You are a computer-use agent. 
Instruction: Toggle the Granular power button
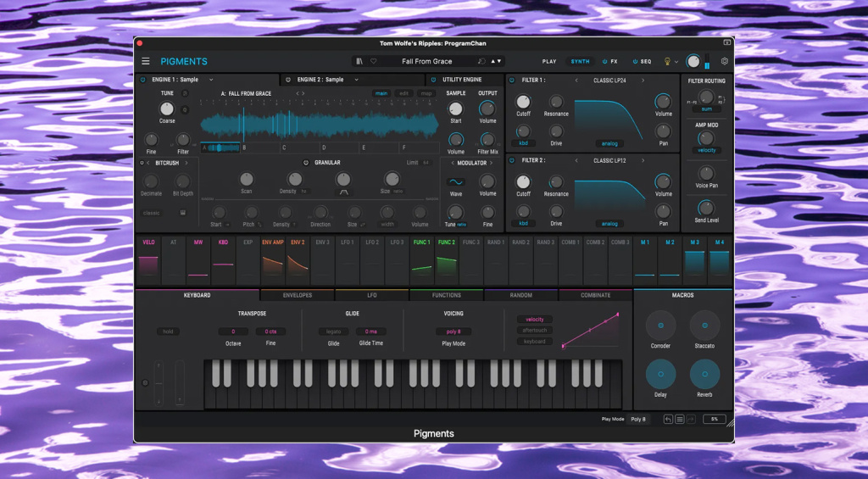click(305, 163)
